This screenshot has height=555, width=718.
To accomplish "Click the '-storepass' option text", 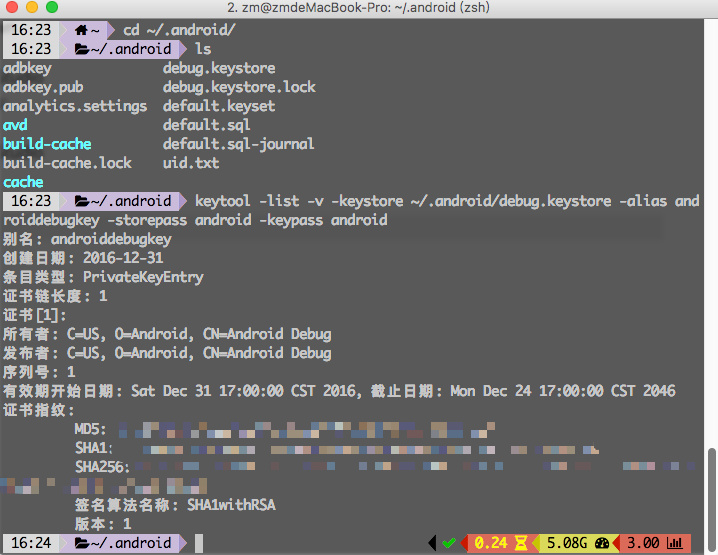I will 147,220.
